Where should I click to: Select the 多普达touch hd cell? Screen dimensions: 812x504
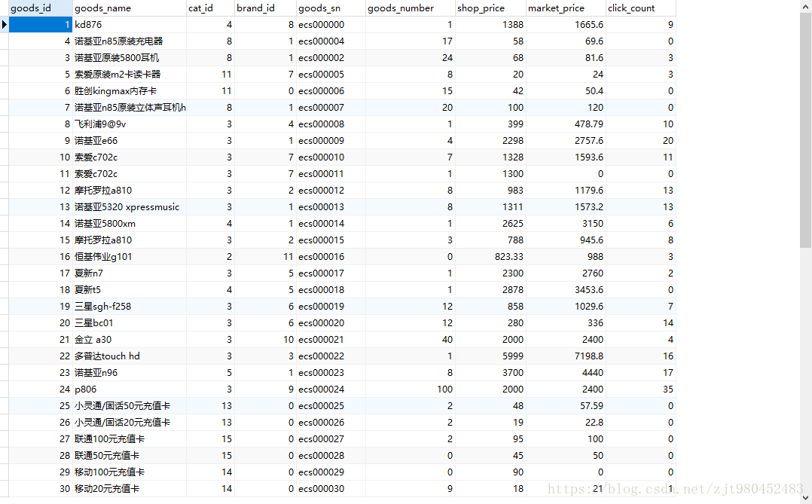pos(130,356)
